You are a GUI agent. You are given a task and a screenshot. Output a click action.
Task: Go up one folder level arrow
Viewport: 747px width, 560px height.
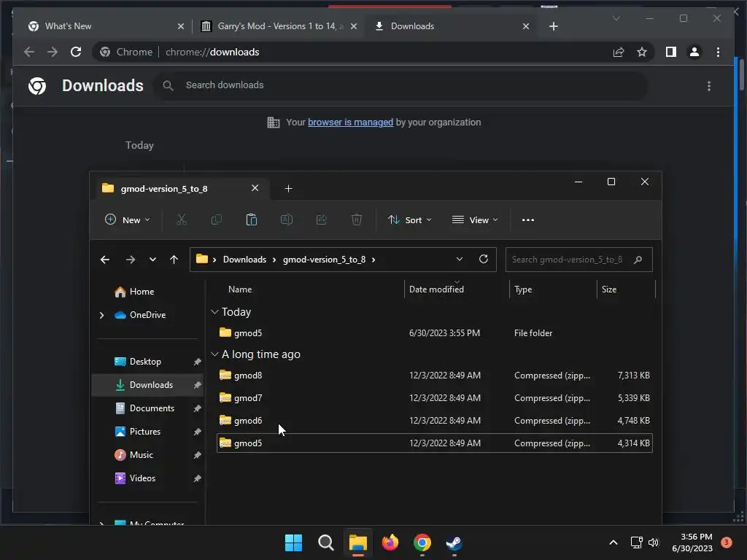[174, 260]
